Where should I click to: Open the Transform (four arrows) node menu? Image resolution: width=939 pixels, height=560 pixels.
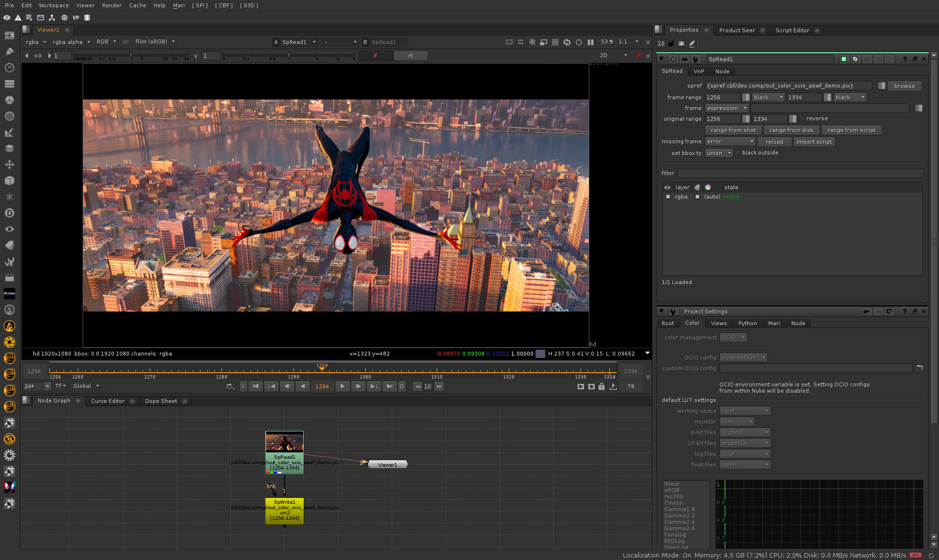coord(9,164)
